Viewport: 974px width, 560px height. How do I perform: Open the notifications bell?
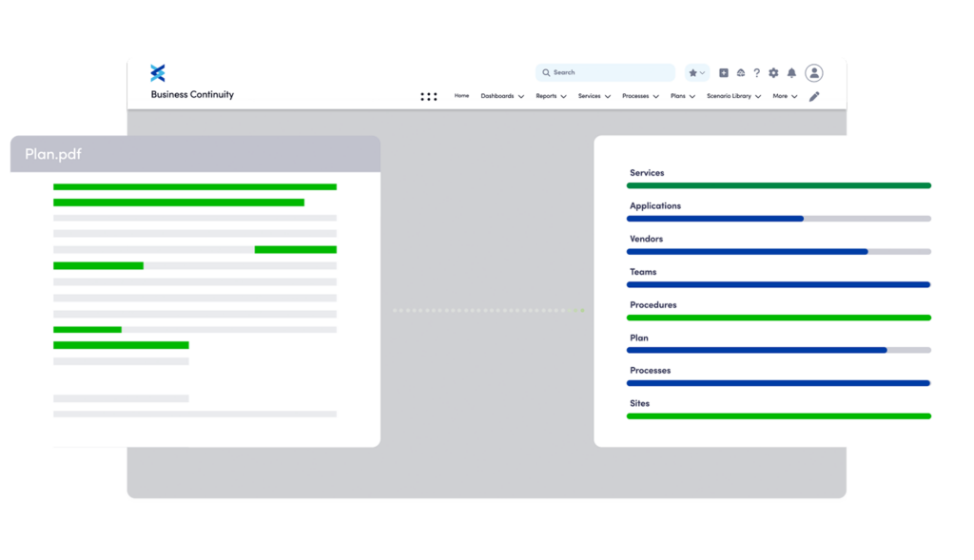[x=791, y=73]
